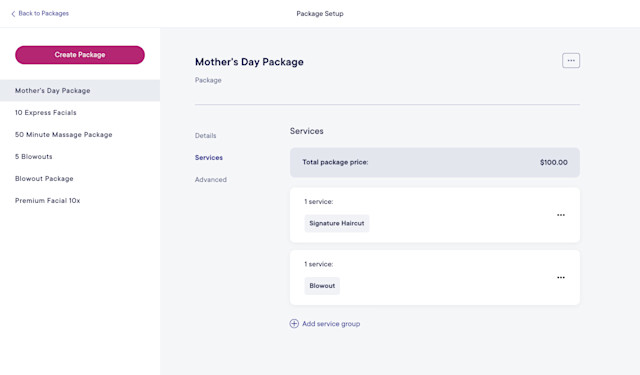
Task: Click the Total package price row
Action: point(435,162)
